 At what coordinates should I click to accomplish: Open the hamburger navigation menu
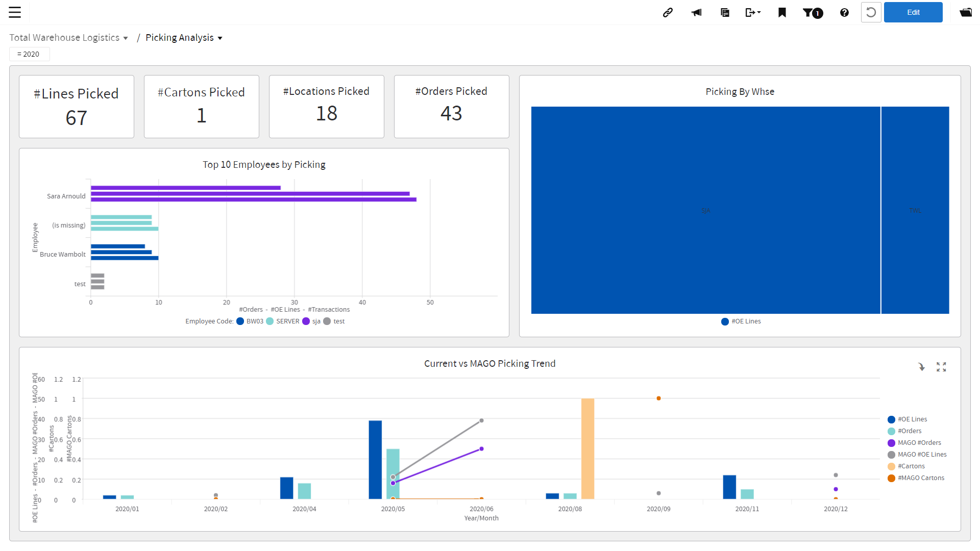tap(15, 12)
